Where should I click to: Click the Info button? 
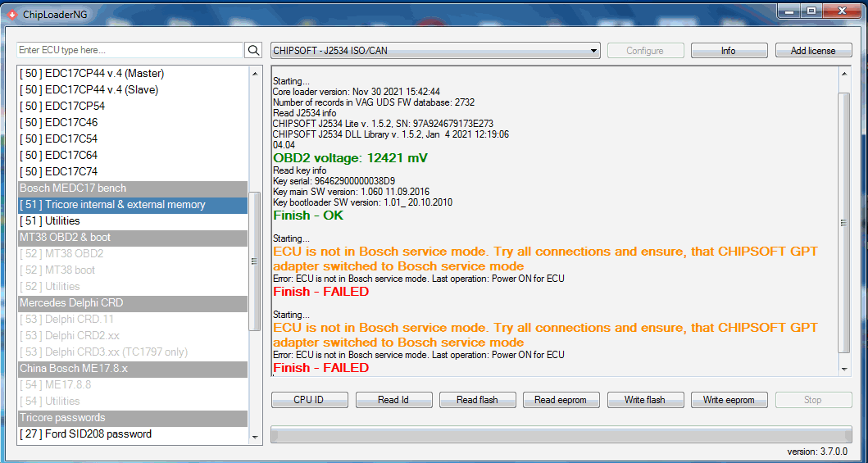[x=728, y=51]
